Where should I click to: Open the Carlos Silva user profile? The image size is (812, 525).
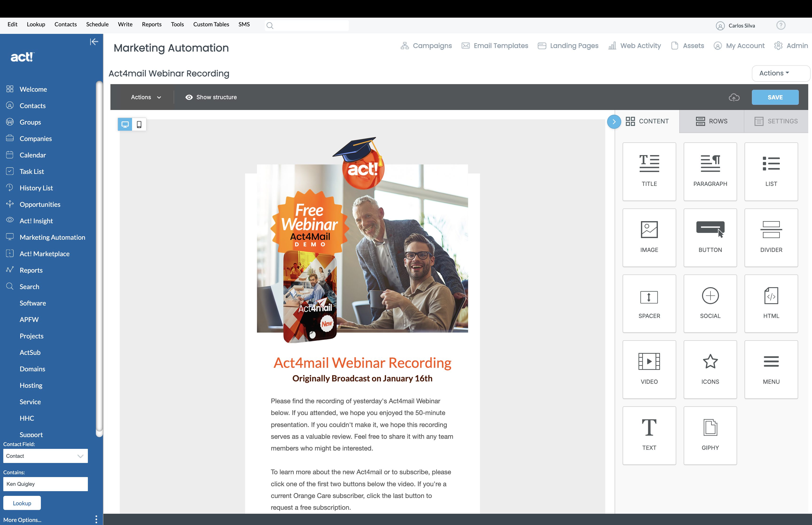point(735,26)
